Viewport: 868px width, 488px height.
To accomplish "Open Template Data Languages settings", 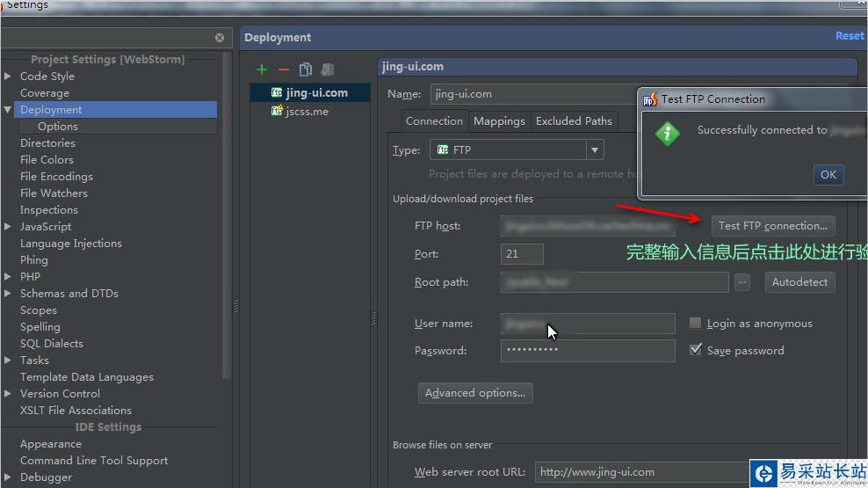I will coord(86,376).
